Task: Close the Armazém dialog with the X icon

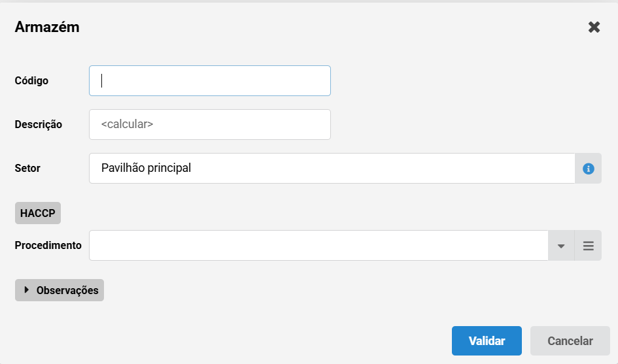Action: pyautogui.click(x=594, y=27)
